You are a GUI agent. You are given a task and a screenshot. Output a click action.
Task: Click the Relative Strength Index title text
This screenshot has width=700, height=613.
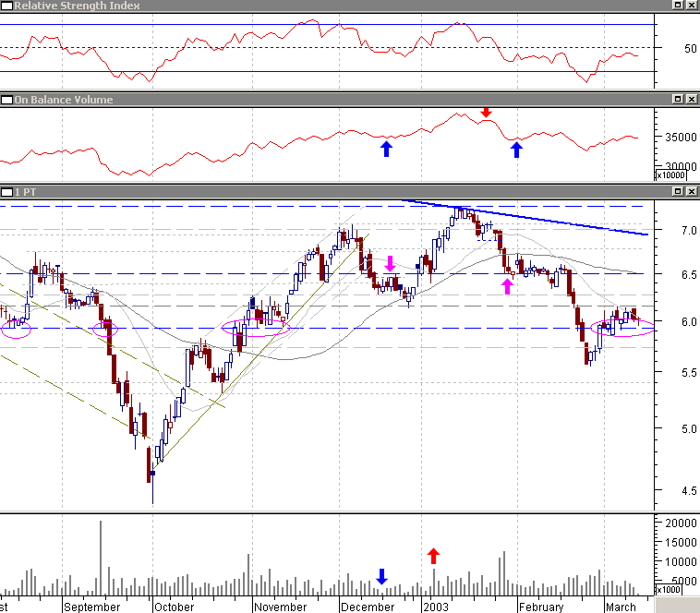point(77,6)
